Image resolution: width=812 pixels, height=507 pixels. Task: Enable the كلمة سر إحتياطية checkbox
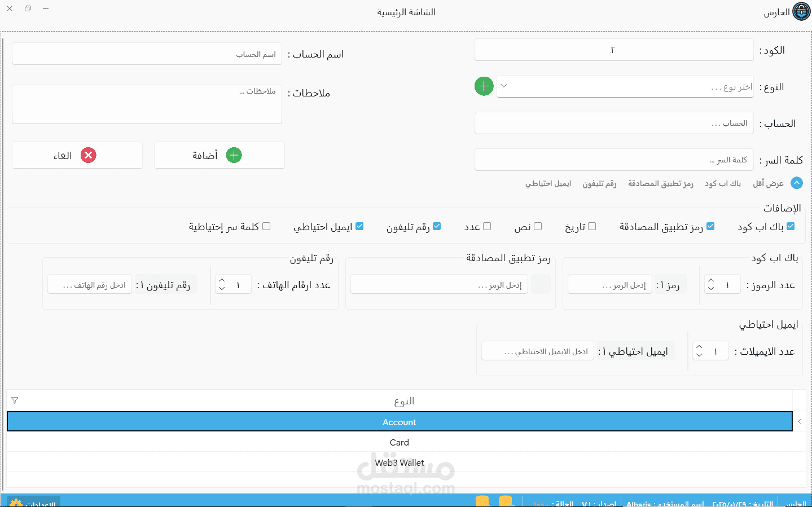[x=266, y=226]
